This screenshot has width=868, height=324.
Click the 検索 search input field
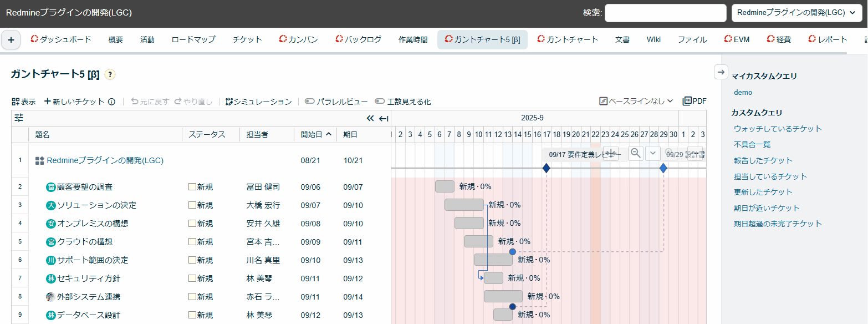pos(665,13)
